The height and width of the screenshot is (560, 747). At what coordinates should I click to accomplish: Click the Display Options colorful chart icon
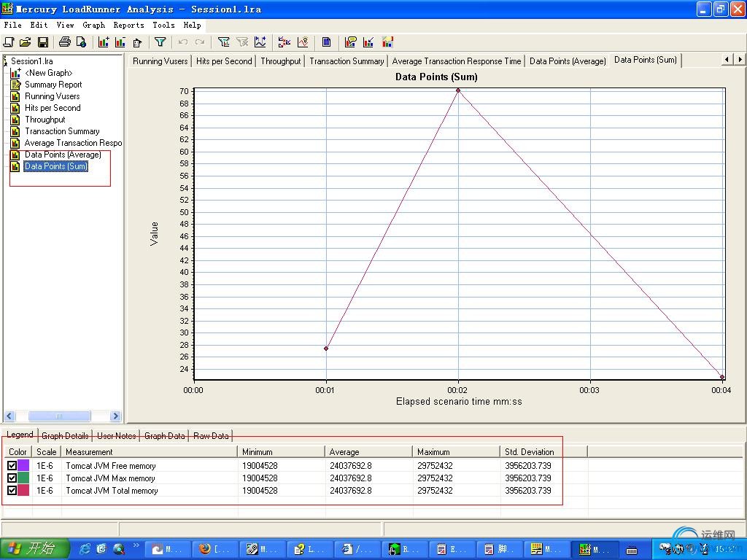click(x=387, y=42)
